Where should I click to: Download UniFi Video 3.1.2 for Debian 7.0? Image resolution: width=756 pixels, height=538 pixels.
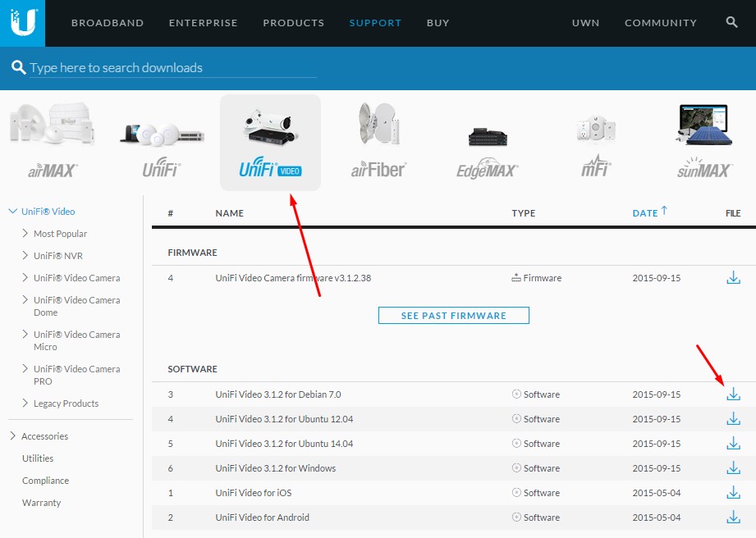pyautogui.click(x=733, y=394)
